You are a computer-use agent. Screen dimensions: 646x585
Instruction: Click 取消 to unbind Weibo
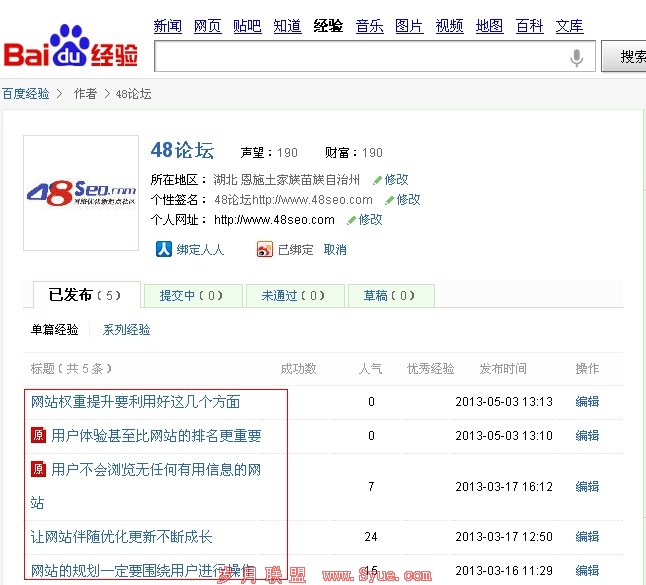pos(335,249)
